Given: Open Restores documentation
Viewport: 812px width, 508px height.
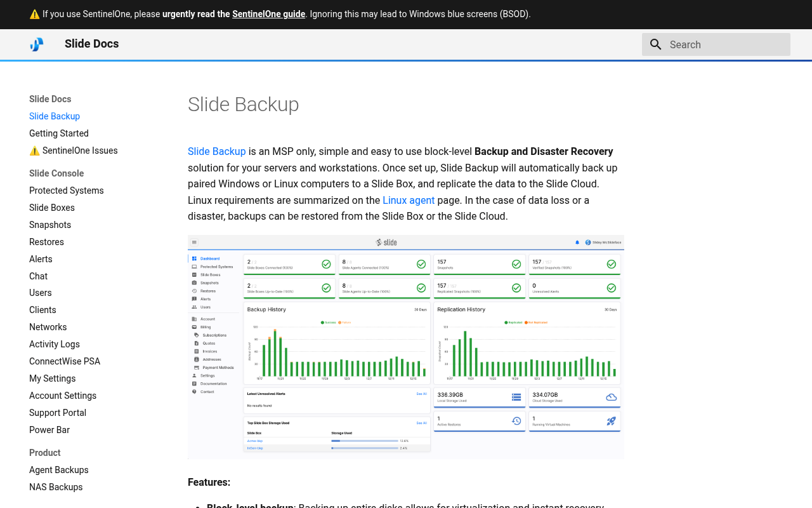Looking at the screenshot, I should click(x=46, y=242).
